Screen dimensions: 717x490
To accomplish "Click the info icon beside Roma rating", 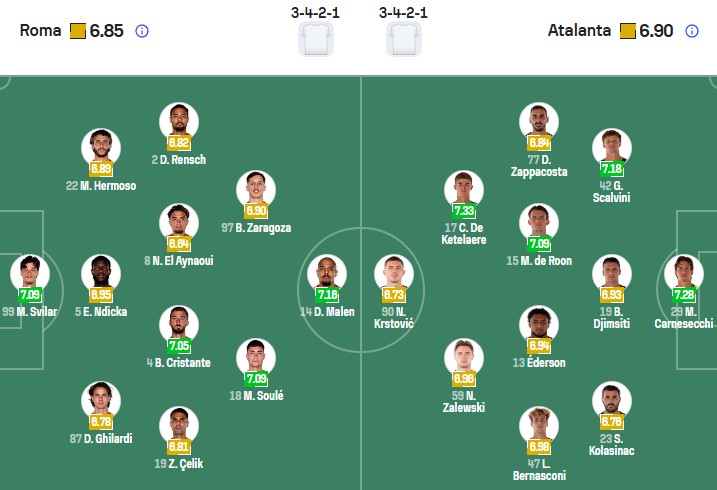I will [142, 31].
